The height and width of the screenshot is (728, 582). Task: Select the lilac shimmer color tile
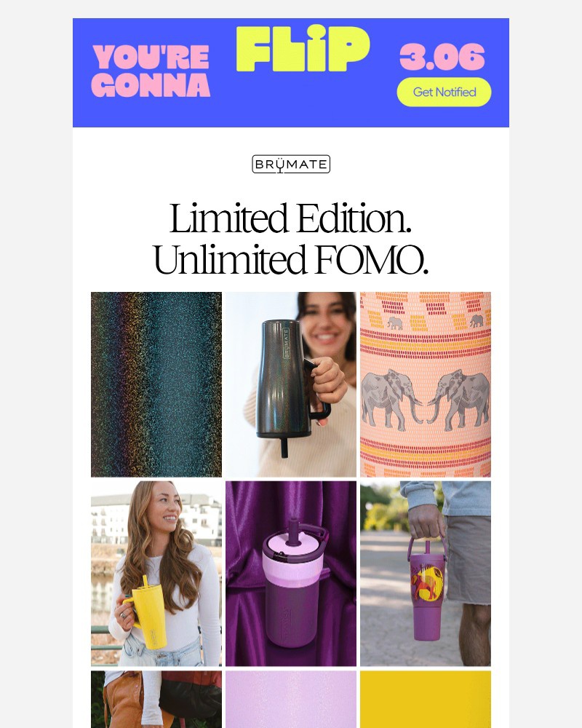291,699
